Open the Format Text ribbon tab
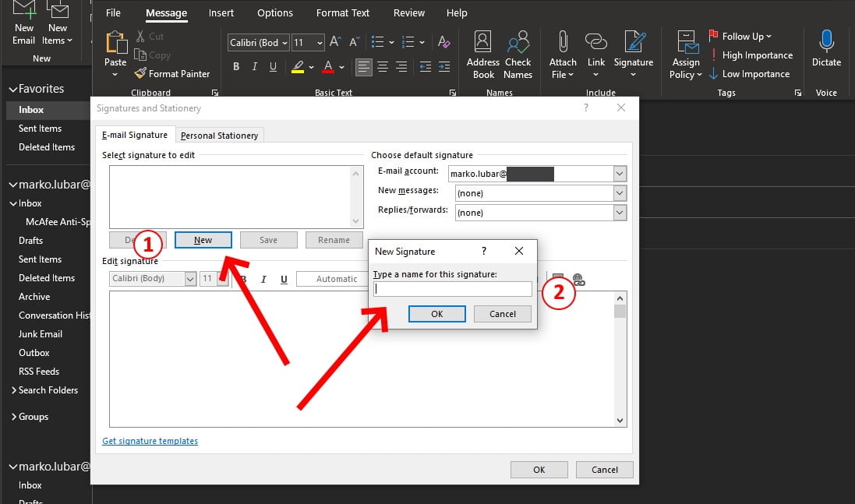This screenshot has width=855, height=504. click(342, 12)
